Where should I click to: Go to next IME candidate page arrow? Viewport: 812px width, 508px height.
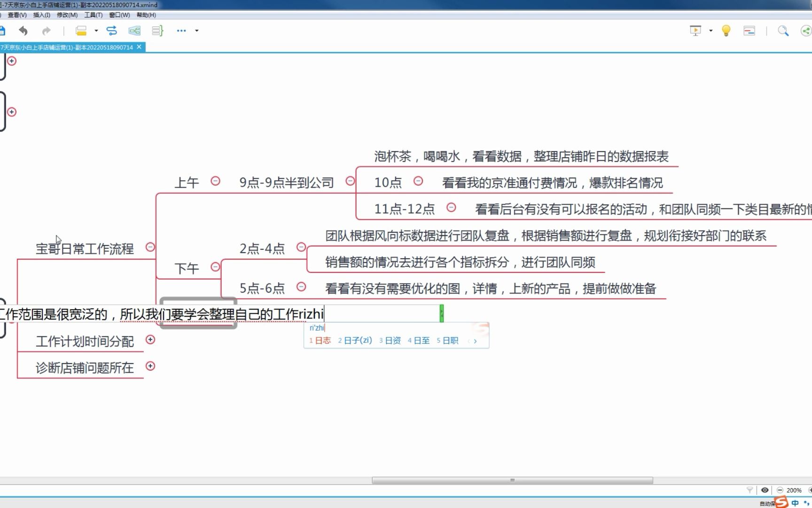(475, 341)
